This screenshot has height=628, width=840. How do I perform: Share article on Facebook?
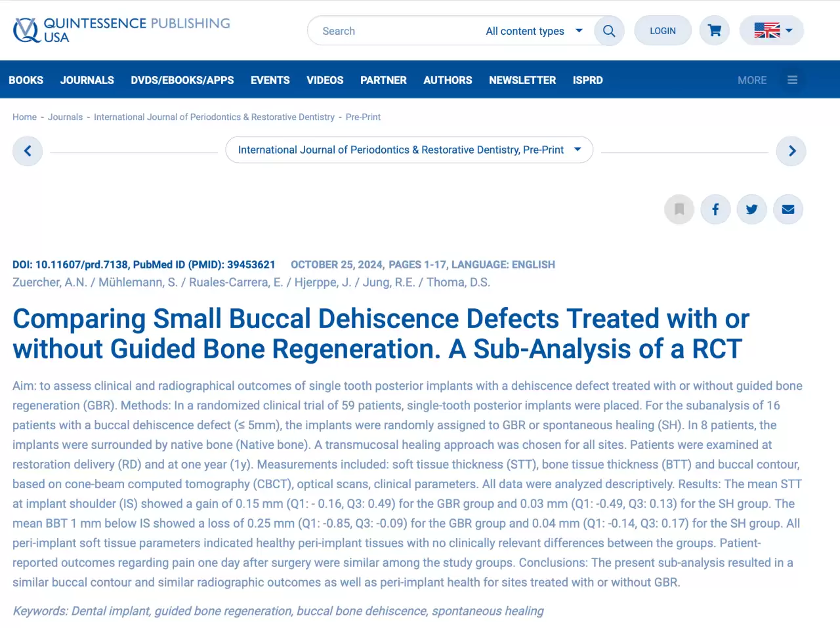[715, 209]
